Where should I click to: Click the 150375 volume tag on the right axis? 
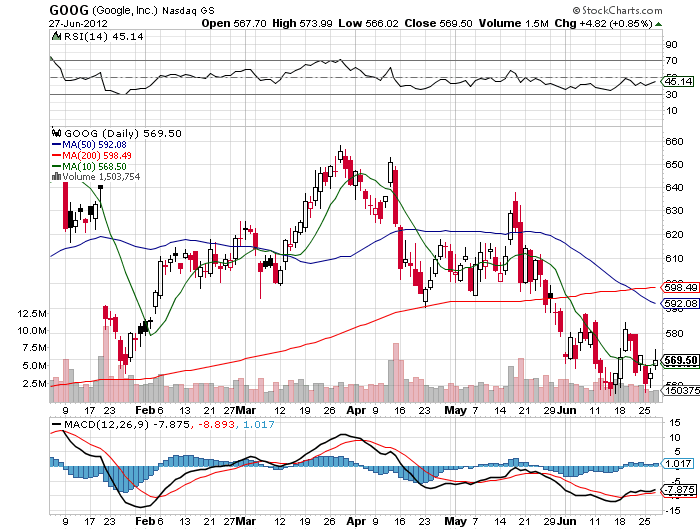pyautogui.click(x=679, y=391)
